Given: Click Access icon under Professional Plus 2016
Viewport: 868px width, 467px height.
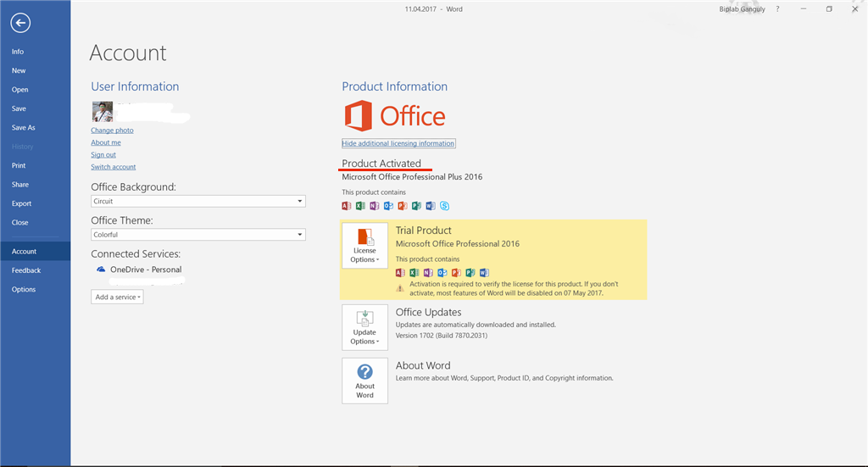Looking at the screenshot, I should [x=347, y=206].
